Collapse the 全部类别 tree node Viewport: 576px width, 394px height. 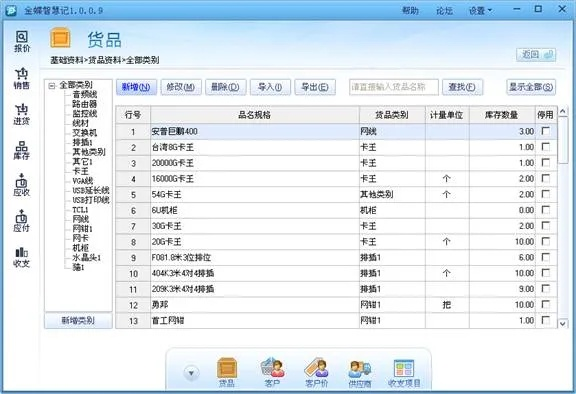[52, 86]
